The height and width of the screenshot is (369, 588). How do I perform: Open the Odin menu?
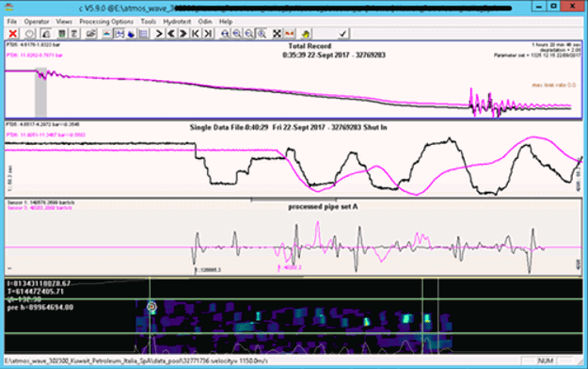[x=205, y=22]
